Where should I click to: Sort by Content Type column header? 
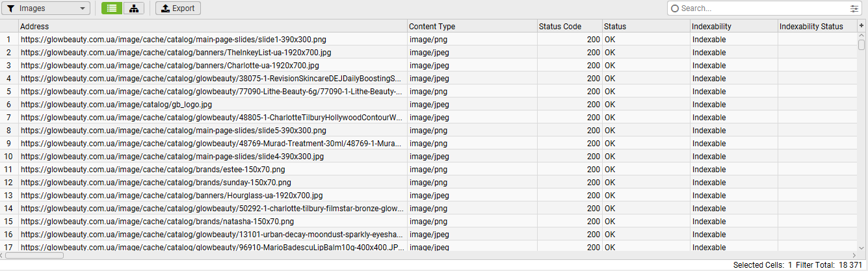(x=455, y=26)
